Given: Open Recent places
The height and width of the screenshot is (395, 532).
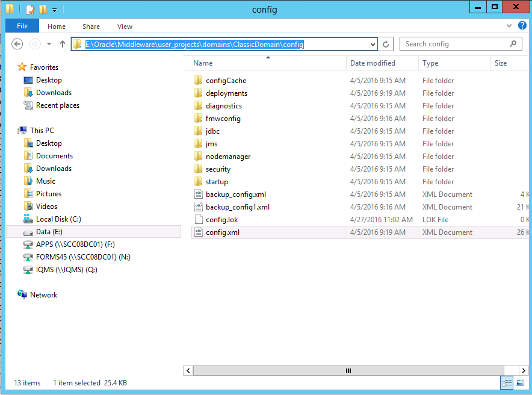Looking at the screenshot, I should [x=58, y=105].
